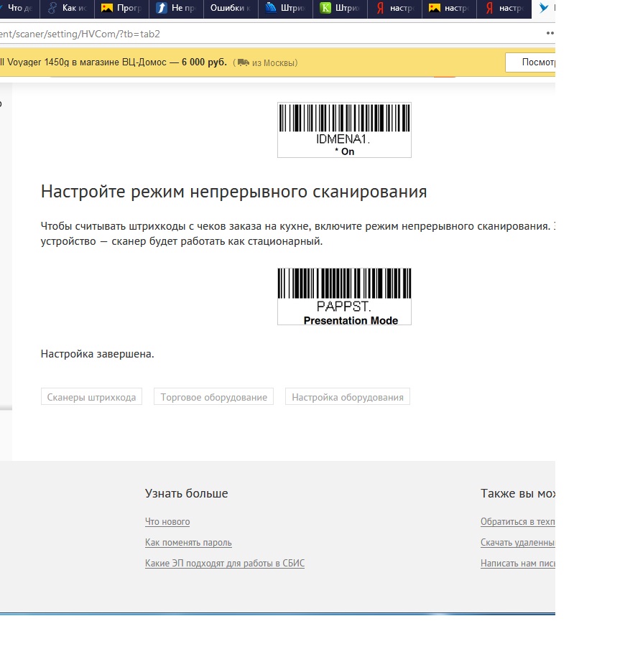Open the 'Не пр' browser tab
The image size is (625, 672).
(x=176, y=9)
